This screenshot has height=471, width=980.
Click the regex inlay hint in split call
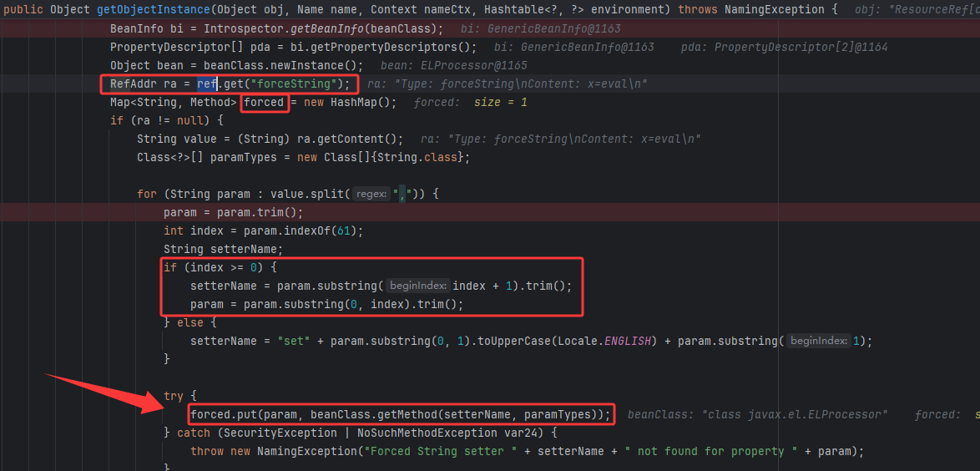[x=371, y=194]
